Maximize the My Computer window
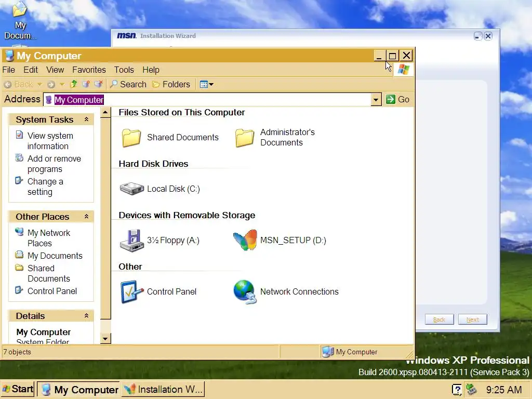The height and width of the screenshot is (399, 532). pyautogui.click(x=393, y=56)
